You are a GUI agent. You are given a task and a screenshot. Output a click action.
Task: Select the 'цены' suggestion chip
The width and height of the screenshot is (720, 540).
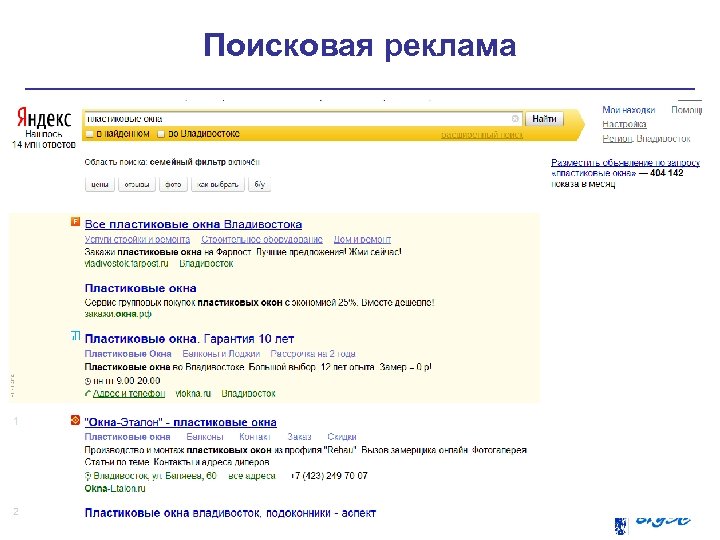click(100, 185)
